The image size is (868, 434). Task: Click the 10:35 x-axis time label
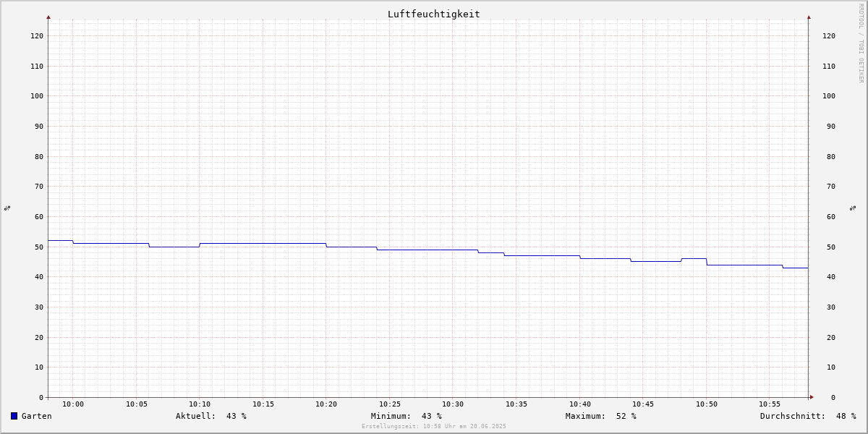[x=516, y=404]
